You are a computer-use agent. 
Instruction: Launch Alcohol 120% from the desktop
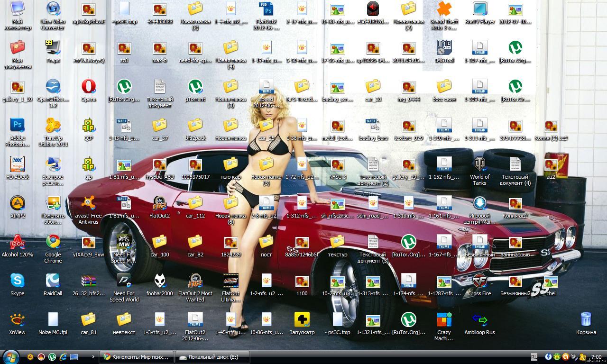pos(18,246)
